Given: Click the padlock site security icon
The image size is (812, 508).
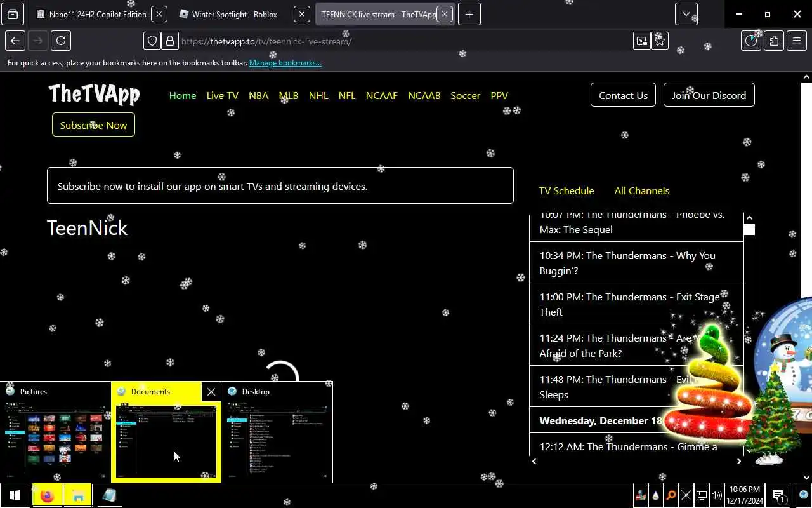Looking at the screenshot, I should (169, 41).
